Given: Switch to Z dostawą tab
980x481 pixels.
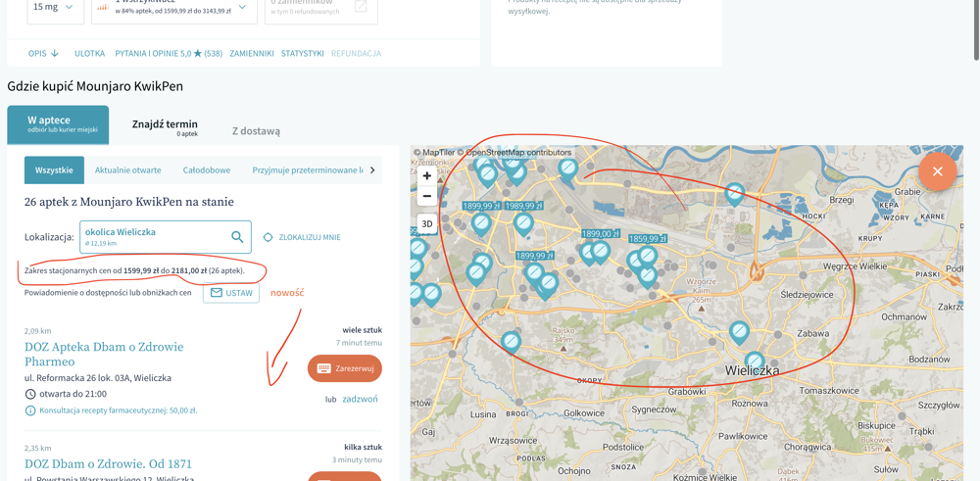Looking at the screenshot, I should pos(256,131).
